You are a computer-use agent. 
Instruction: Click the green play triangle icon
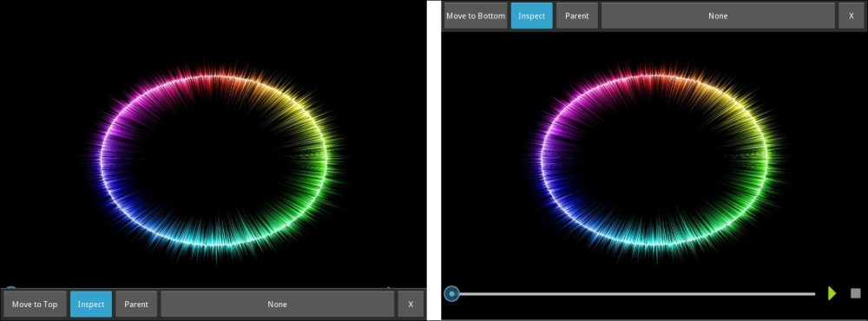[832, 293]
